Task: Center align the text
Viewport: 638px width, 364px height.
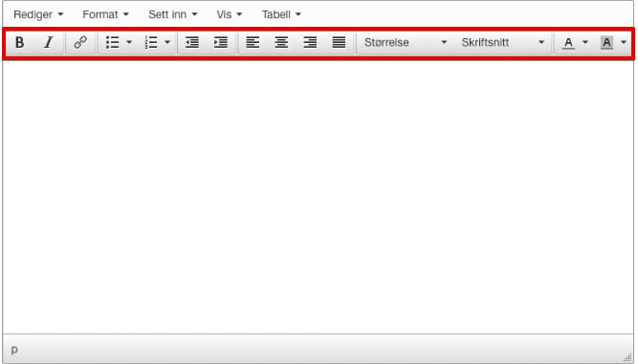Action: pyautogui.click(x=281, y=42)
